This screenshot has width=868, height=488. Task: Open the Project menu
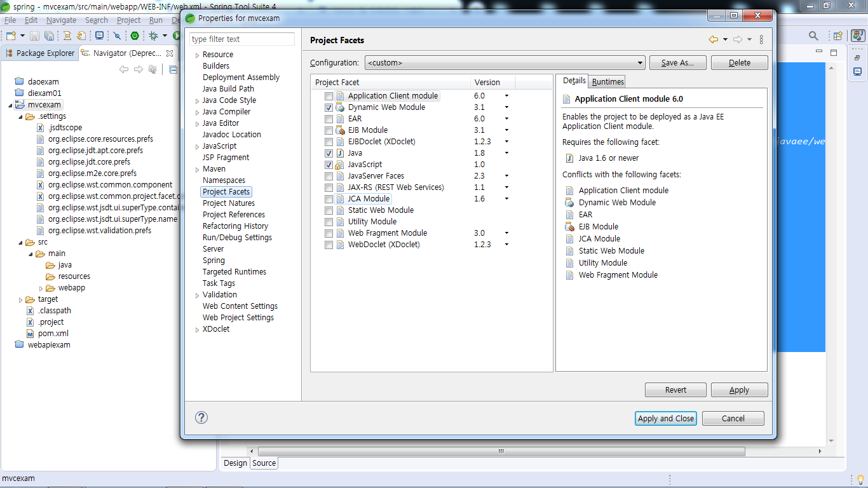click(128, 20)
